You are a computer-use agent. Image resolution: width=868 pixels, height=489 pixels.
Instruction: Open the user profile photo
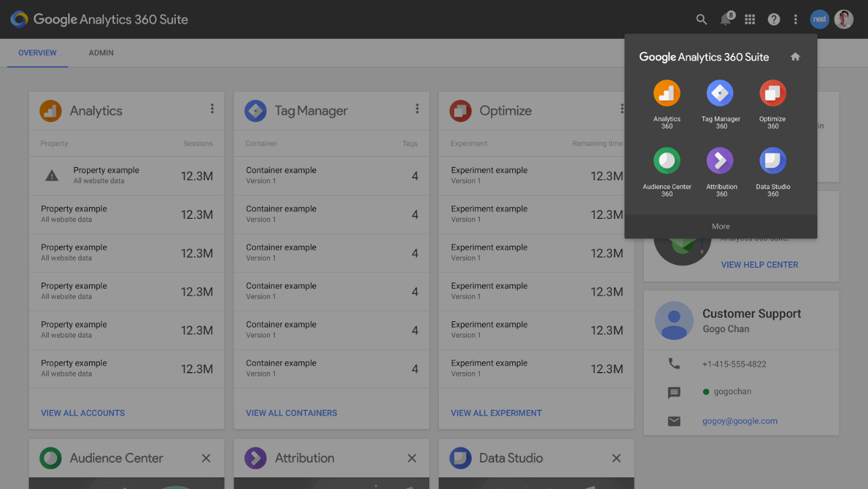click(844, 19)
